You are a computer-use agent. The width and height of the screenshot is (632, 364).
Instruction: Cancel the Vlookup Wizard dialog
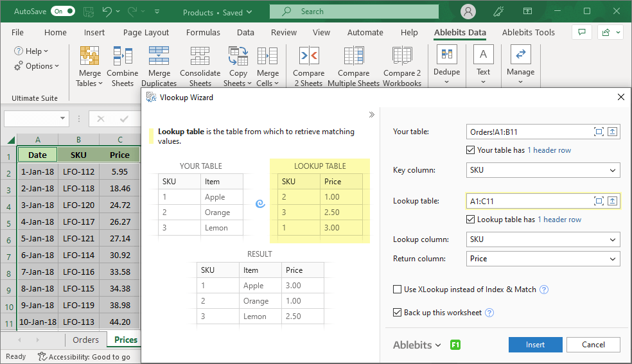593,345
